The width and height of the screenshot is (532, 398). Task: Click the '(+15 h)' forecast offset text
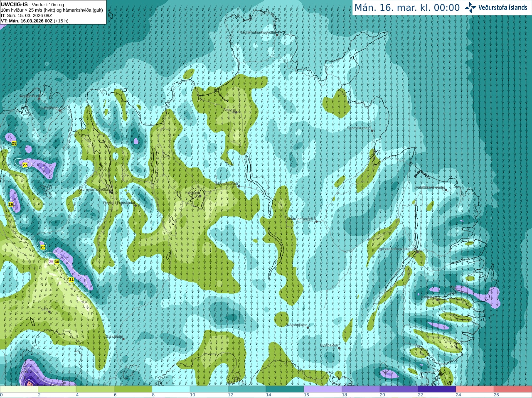[61, 21]
